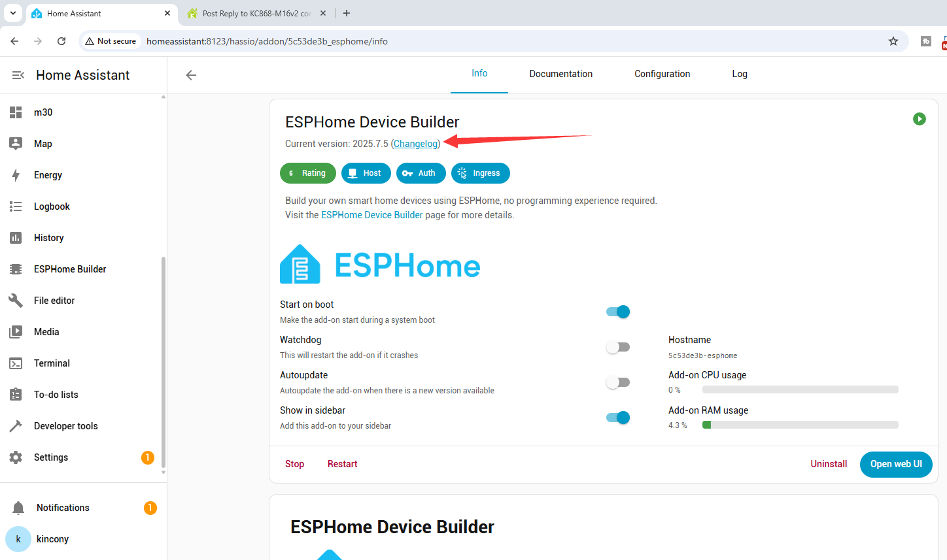Click the Notifications bell icon
The width and height of the screenshot is (947, 560).
pos(18,508)
